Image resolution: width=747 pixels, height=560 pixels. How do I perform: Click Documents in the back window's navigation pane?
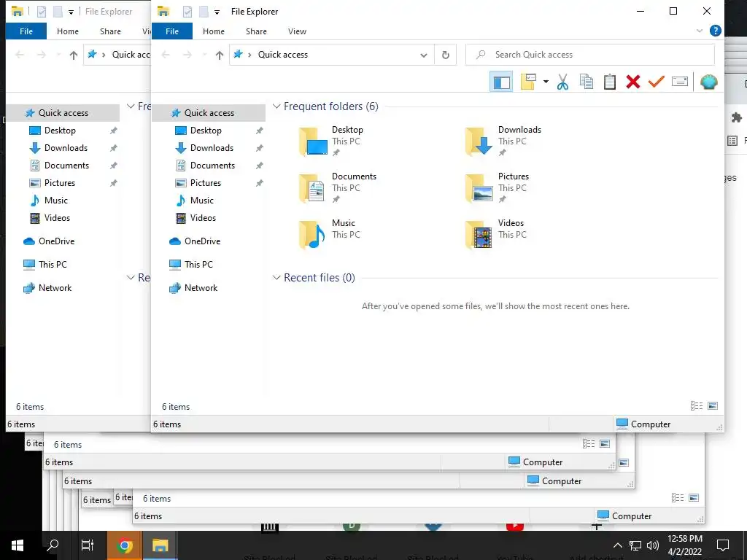tap(66, 166)
